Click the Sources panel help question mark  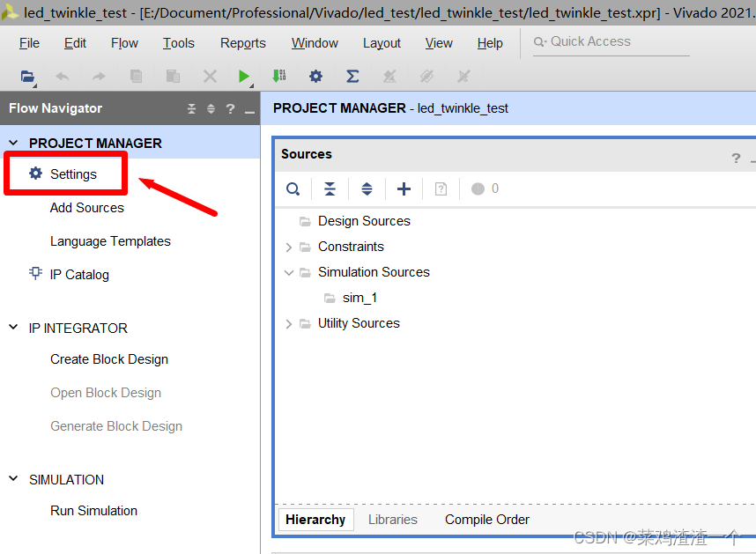point(736,158)
